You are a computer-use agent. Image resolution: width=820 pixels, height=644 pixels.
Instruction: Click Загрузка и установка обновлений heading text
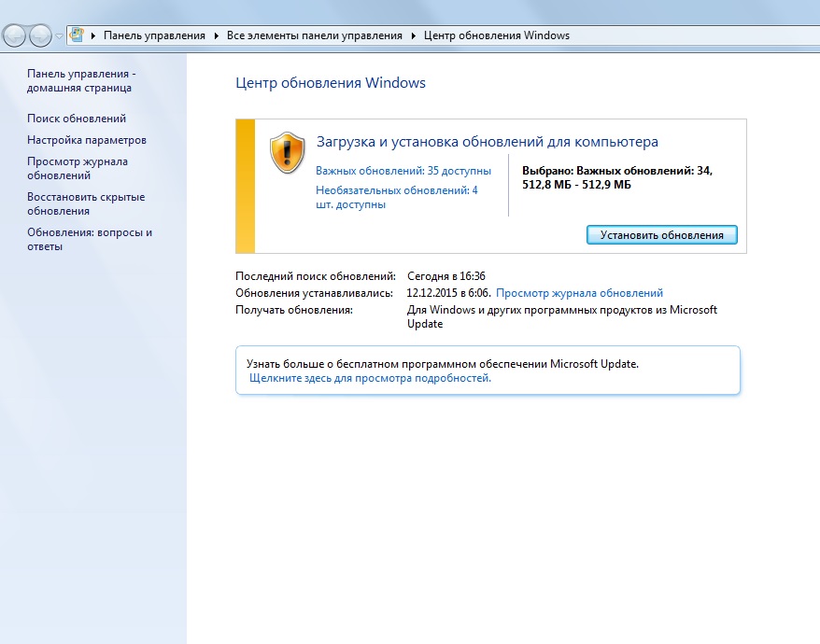pyautogui.click(x=488, y=142)
